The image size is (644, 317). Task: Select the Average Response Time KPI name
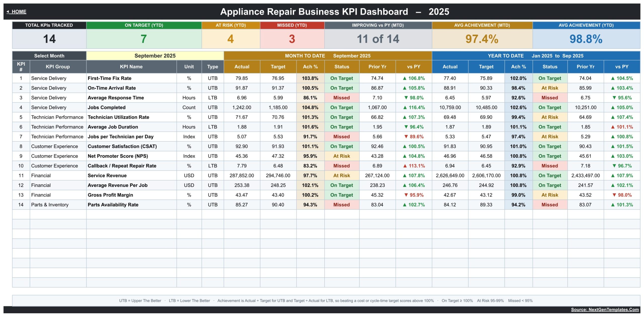131,98
